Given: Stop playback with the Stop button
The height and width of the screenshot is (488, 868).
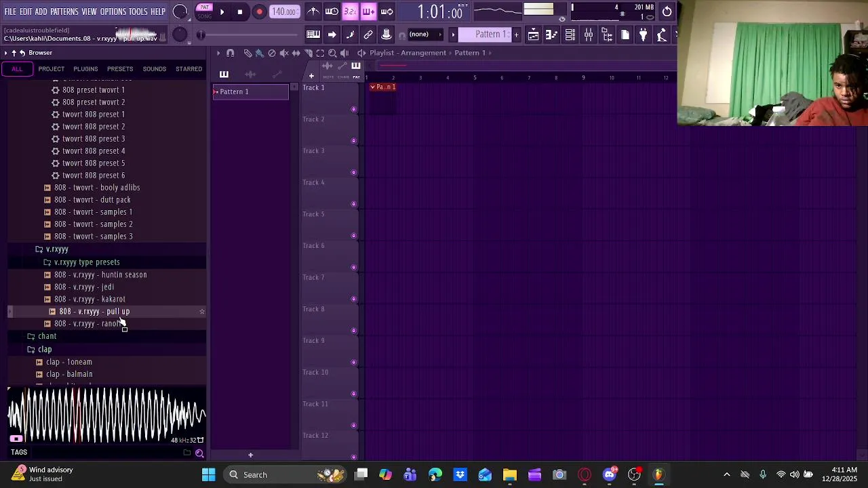Looking at the screenshot, I should pyautogui.click(x=239, y=12).
